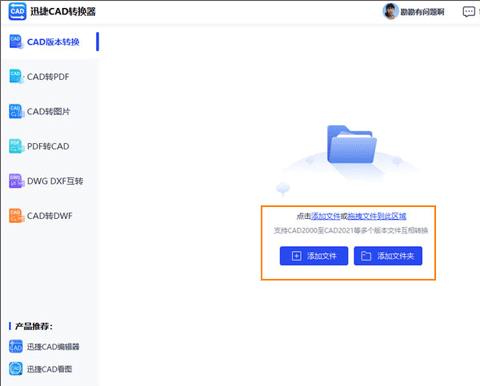Click the large blue folder illustration
480x386 pixels.
pyautogui.click(x=352, y=144)
